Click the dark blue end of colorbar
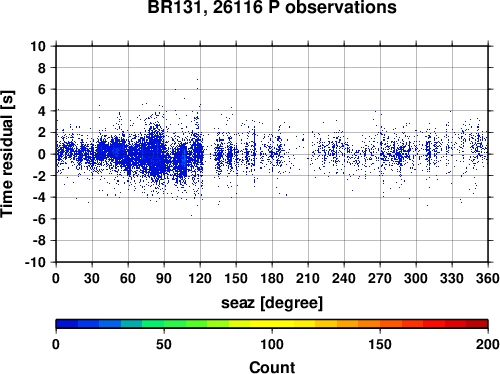The image size is (500, 374). (x=67, y=324)
